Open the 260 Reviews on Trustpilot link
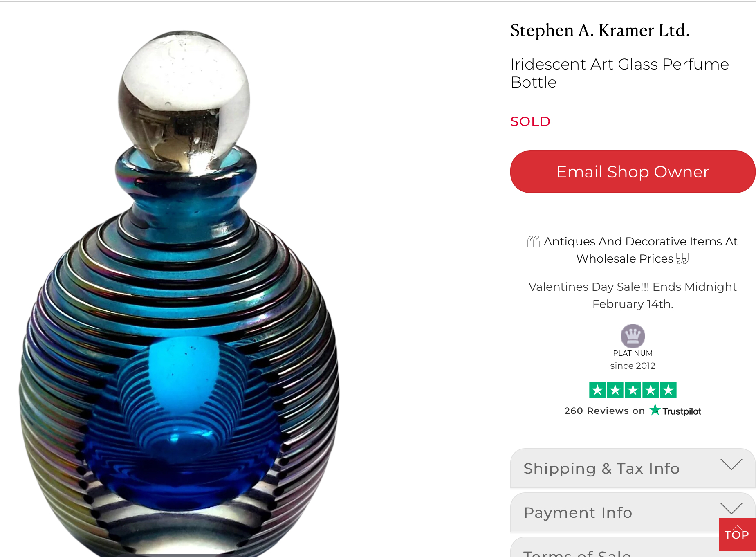Image resolution: width=756 pixels, height=557 pixels. pyautogui.click(x=605, y=411)
